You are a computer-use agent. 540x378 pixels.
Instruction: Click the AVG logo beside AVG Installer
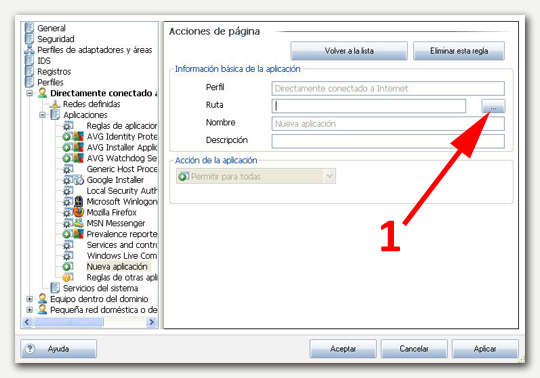point(79,147)
